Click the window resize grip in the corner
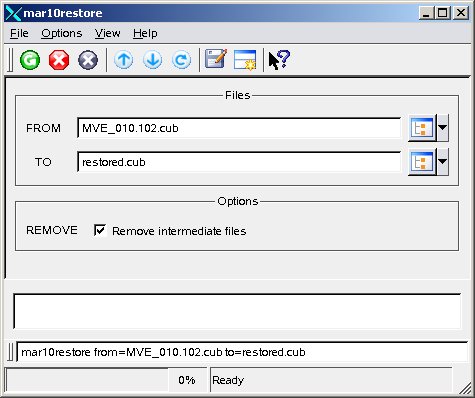The height and width of the screenshot is (398, 475). tap(466, 387)
